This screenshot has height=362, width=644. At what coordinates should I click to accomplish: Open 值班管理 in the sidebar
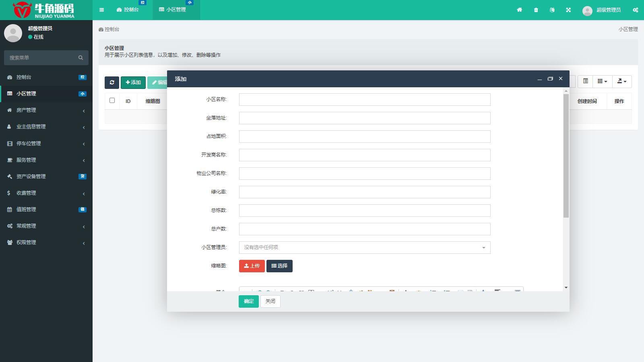click(46, 210)
